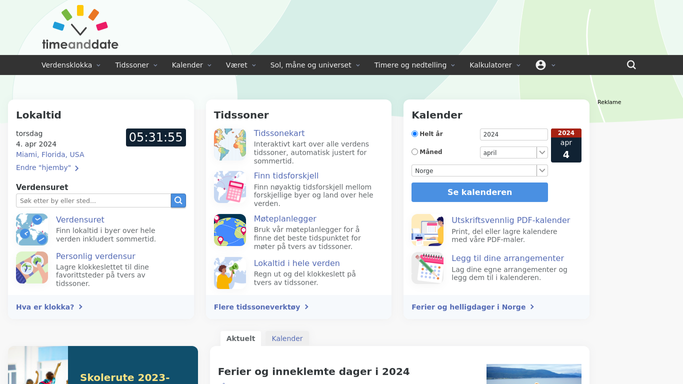Open the Kalkulatorer menu
Image resolution: width=683 pixels, height=384 pixels.
point(495,65)
